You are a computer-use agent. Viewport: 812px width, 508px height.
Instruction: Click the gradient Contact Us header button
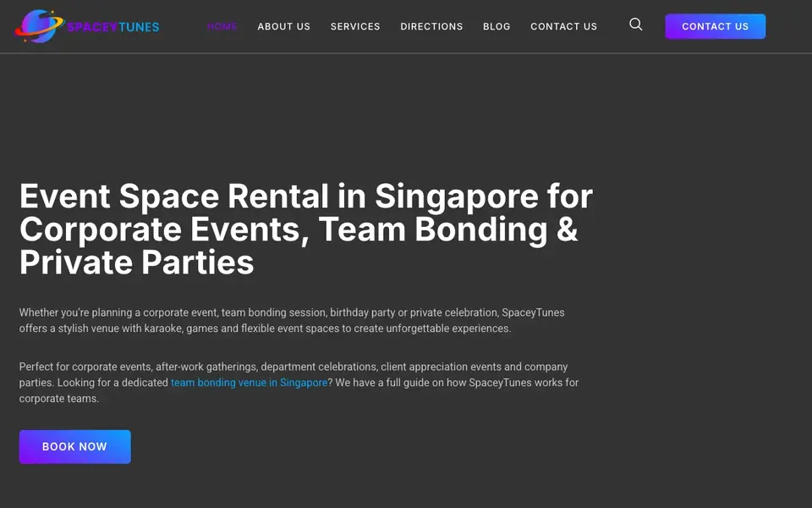[x=716, y=26]
